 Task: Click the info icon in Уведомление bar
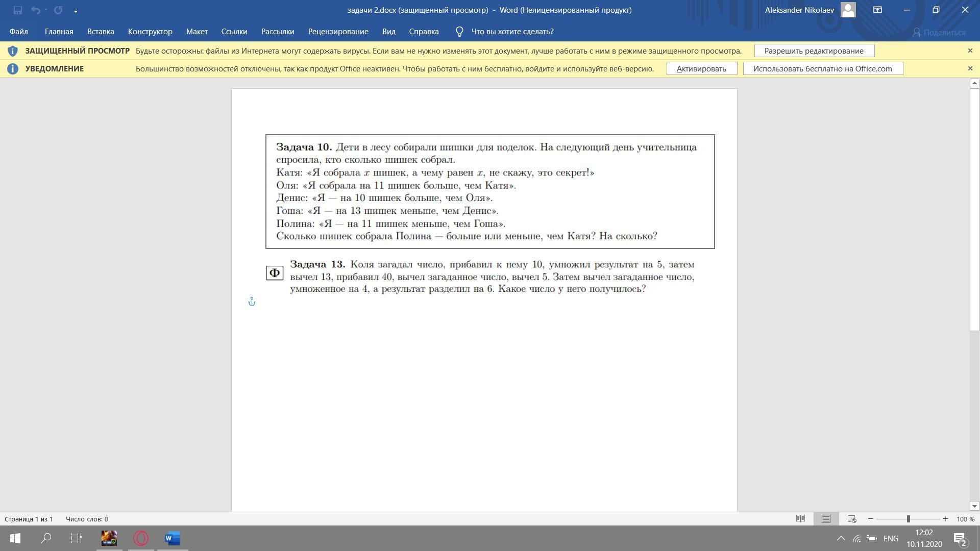click(13, 69)
